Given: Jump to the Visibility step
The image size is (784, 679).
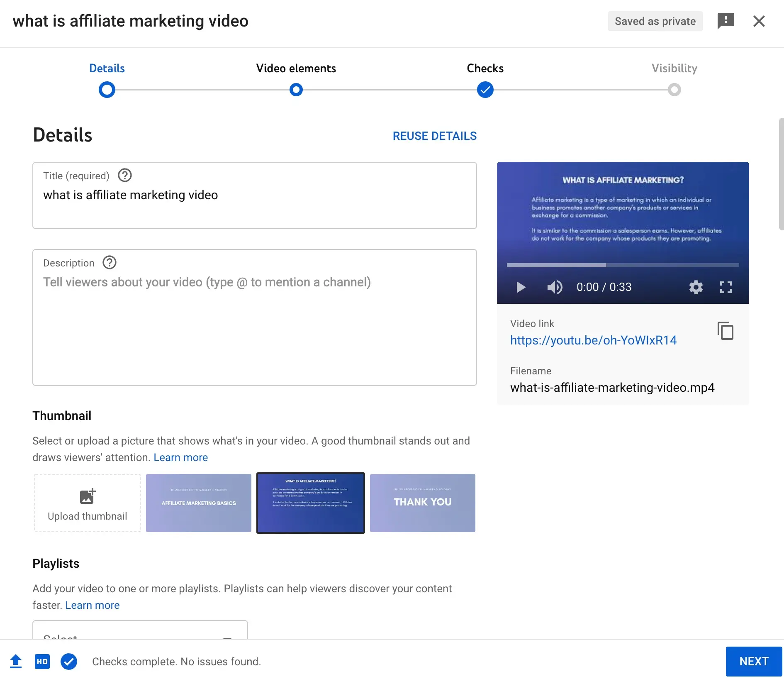Looking at the screenshot, I should (674, 89).
